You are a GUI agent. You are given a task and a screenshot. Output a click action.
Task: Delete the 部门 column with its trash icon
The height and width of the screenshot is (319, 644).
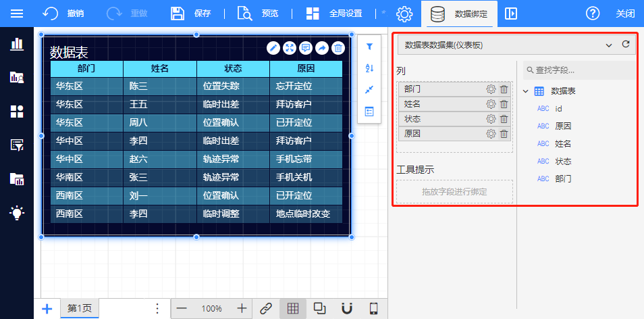tap(504, 89)
